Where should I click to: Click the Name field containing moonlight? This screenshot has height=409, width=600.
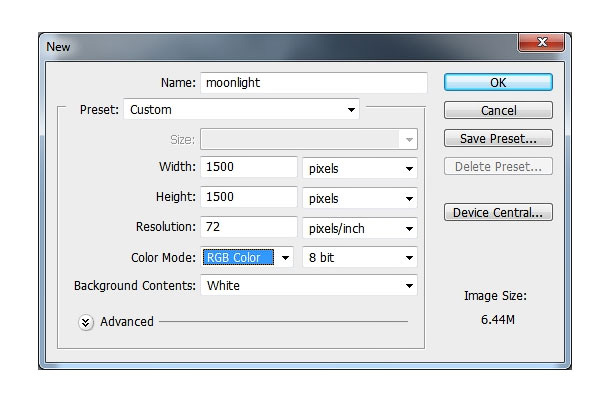(x=313, y=83)
